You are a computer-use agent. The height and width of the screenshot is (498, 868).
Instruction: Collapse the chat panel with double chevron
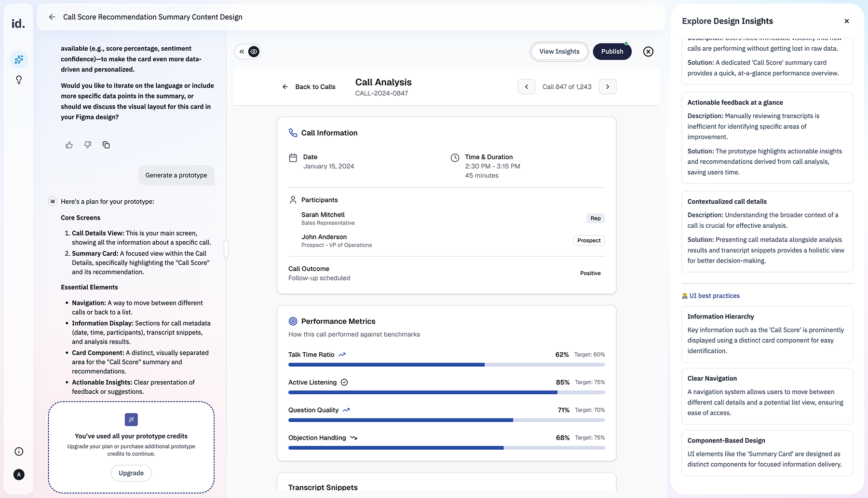click(242, 52)
